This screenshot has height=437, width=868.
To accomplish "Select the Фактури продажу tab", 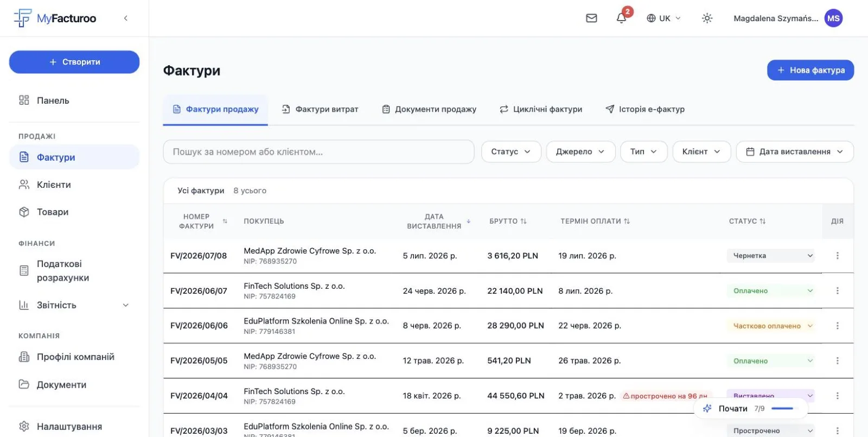I will click(x=215, y=110).
